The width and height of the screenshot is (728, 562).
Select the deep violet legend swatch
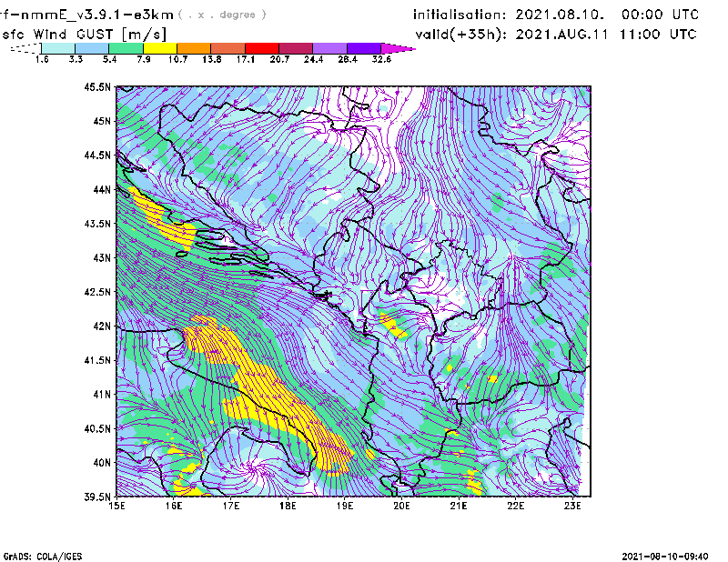364,48
